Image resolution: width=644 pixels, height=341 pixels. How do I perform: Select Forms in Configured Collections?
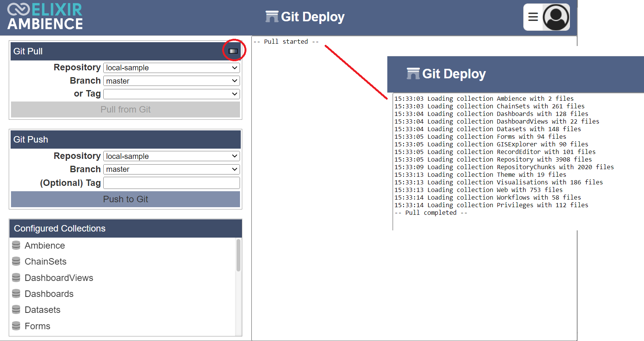(37, 326)
